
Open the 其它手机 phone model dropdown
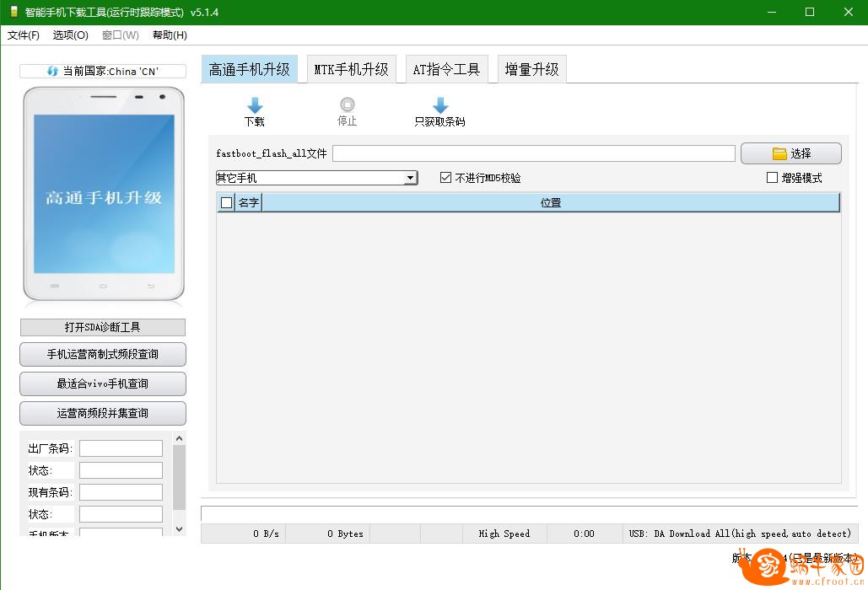point(410,178)
